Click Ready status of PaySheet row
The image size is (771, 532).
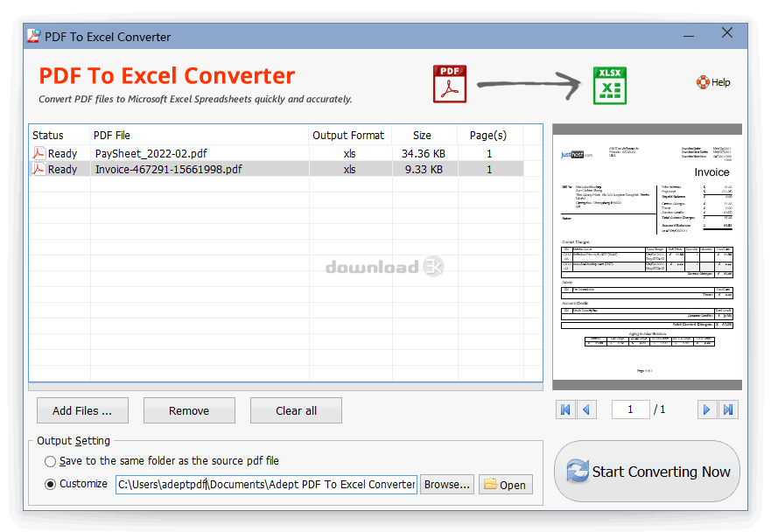point(62,153)
